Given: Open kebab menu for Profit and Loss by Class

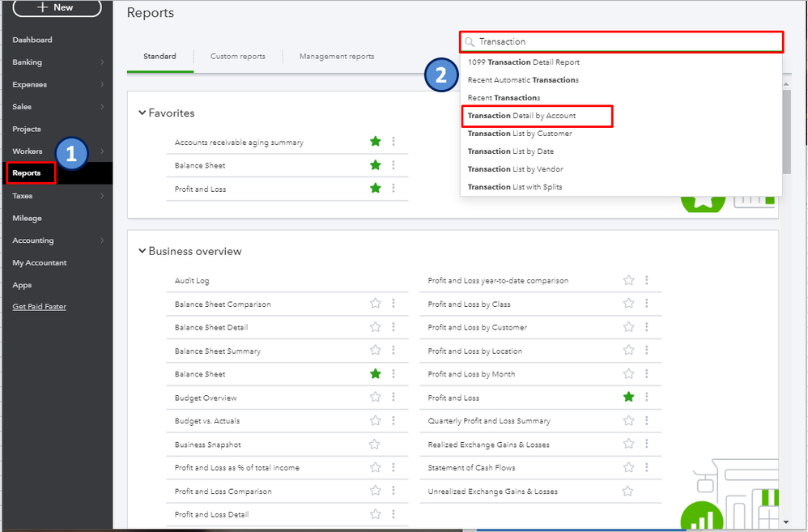Looking at the screenshot, I should coord(646,304).
